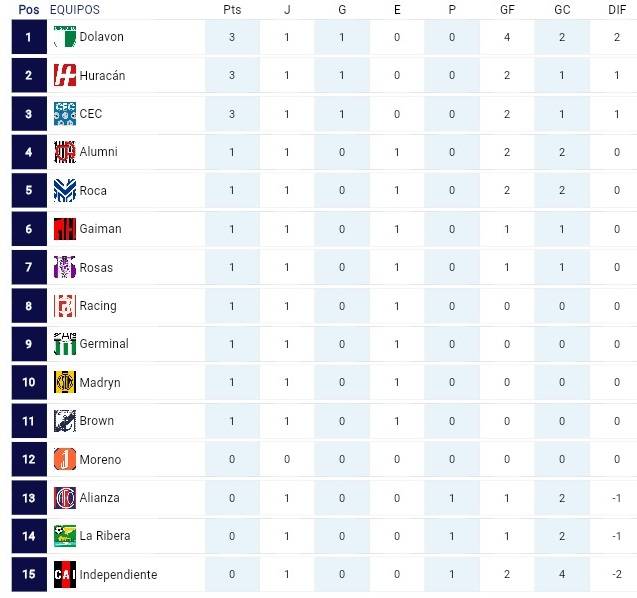
Task: Click the Dolavon team crest icon
Action: point(65,37)
